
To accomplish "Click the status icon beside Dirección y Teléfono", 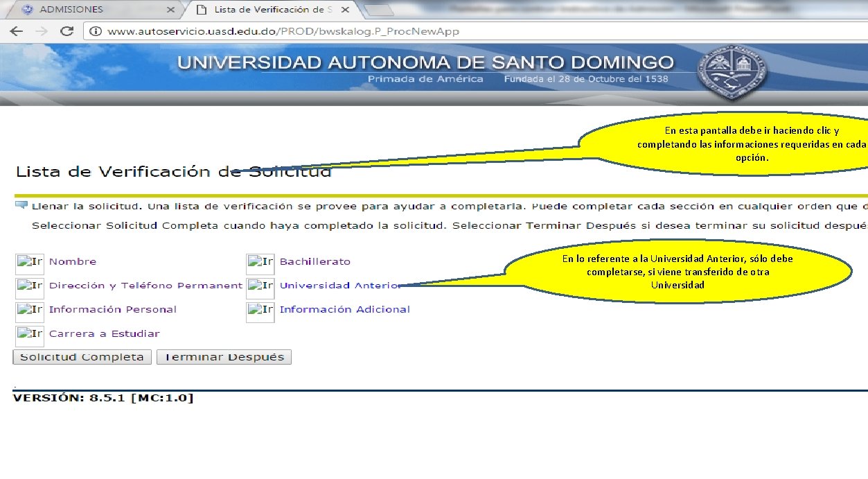I will [x=30, y=288].
